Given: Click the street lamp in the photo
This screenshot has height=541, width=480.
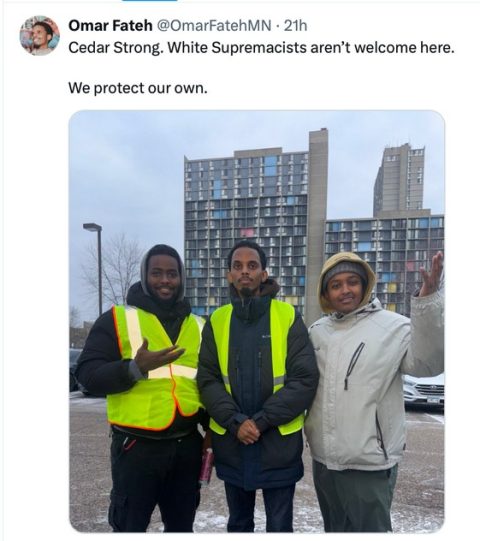Looking at the screenshot, I should [x=95, y=268].
